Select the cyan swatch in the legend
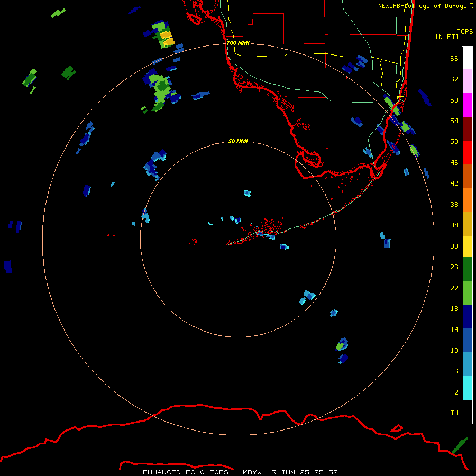This screenshot has height=476, width=476. tap(467, 388)
